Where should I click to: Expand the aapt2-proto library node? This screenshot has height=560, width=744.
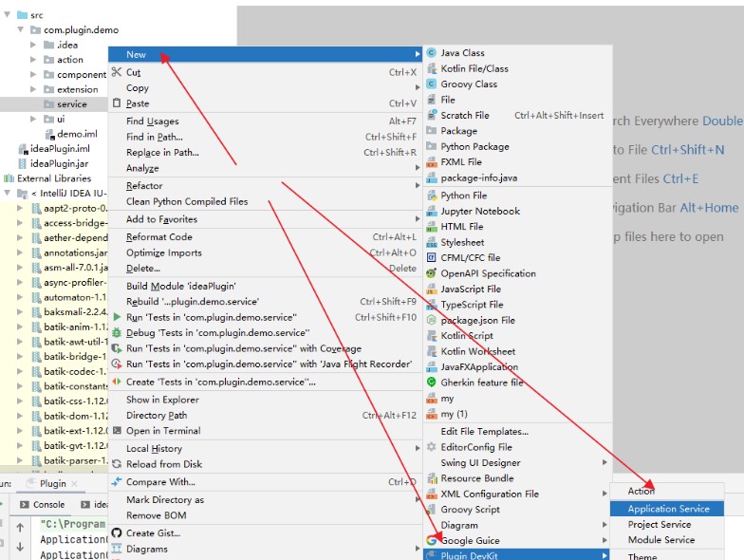pos(19,208)
